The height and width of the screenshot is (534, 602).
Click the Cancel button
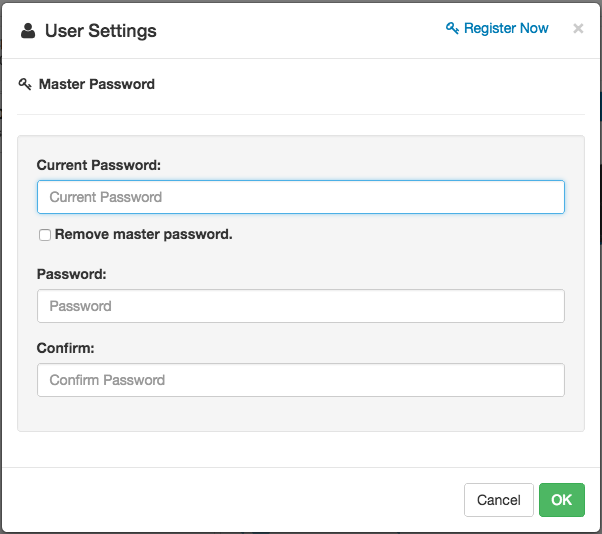(x=499, y=500)
